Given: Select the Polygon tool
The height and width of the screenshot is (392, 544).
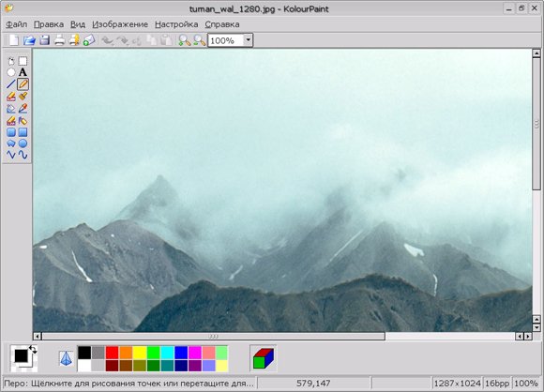Looking at the screenshot, I should (11, 143).
